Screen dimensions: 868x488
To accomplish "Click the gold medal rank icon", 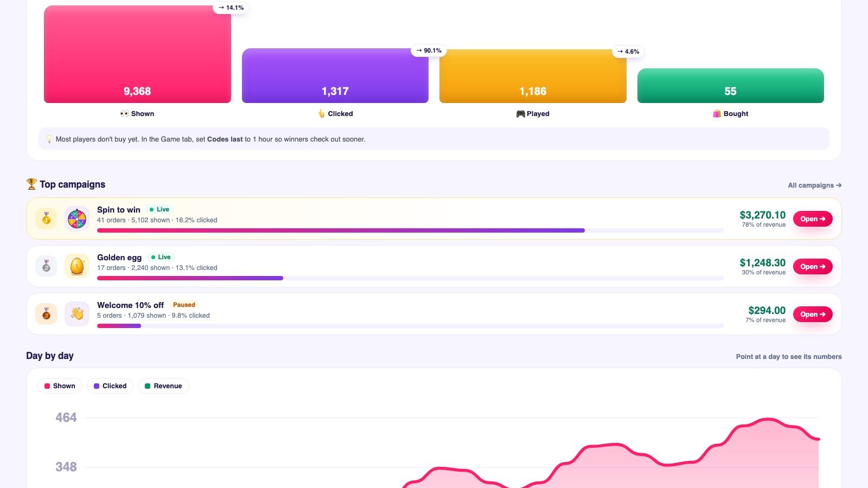I will click(46, 219).
